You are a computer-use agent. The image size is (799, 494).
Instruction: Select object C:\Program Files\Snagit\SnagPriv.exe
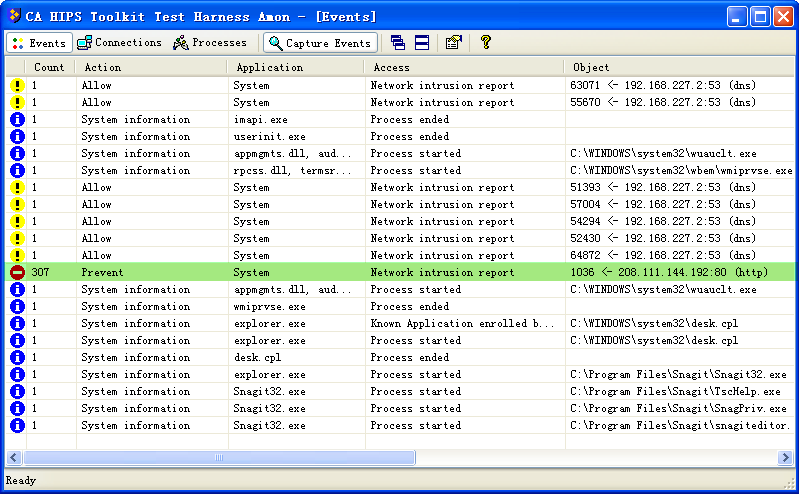pos(678,408)
